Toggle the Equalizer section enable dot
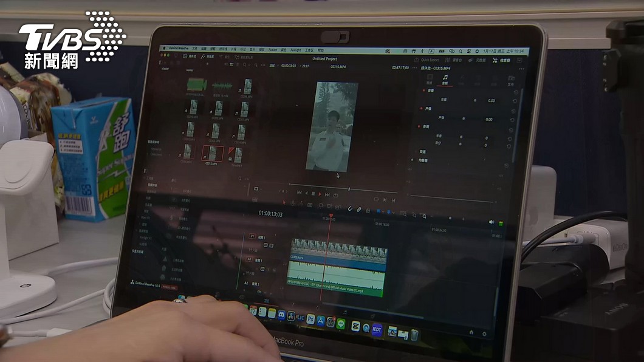 point(413,160)
